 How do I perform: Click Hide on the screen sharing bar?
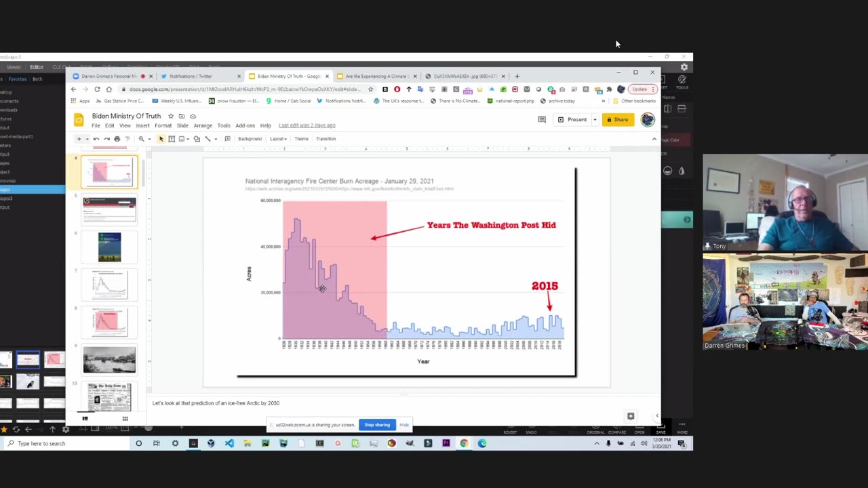pyautogui.click(x=404, y=425)
